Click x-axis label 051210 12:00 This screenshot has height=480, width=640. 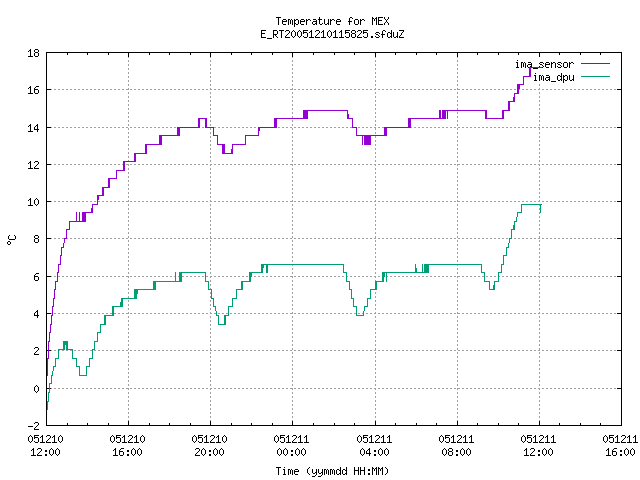pos(45,446)
